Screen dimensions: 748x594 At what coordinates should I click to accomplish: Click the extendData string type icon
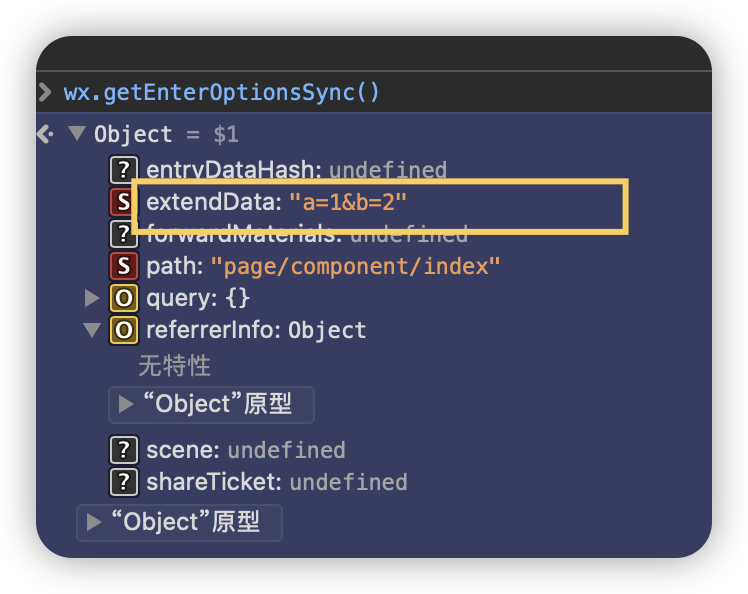[123, 202]
